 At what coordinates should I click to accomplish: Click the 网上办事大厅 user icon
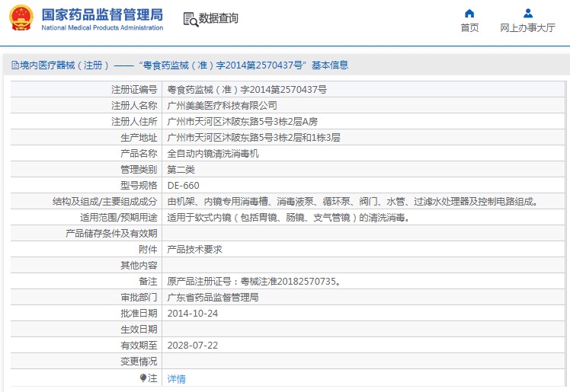(528, 14)
